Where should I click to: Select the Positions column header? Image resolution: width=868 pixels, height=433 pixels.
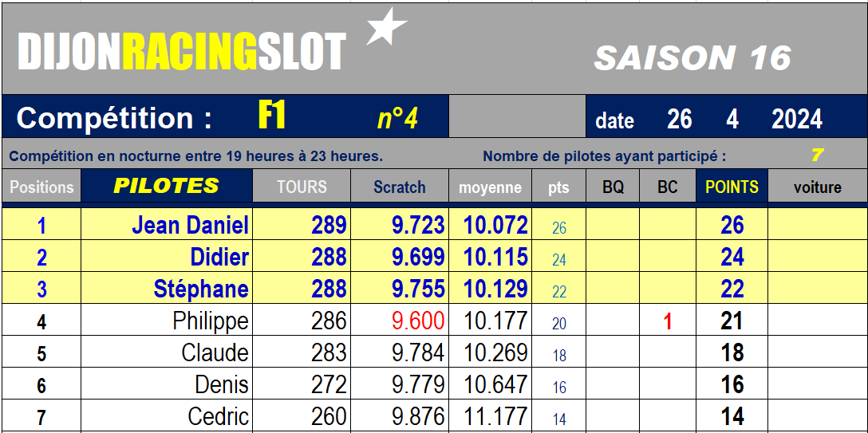click(x=41, y=187)
